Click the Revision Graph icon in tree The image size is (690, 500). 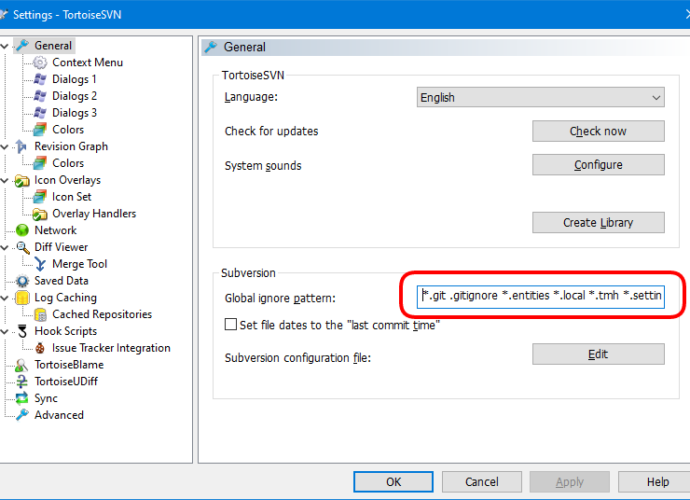click(22, 146)
